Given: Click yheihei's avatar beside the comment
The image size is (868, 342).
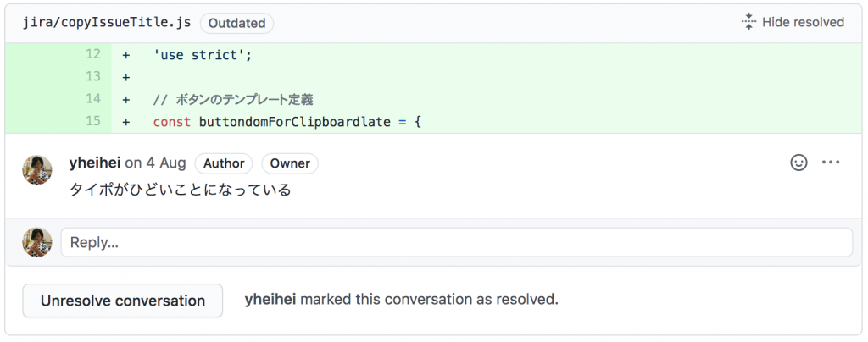Looking at the screenshot, I should 37,169.
